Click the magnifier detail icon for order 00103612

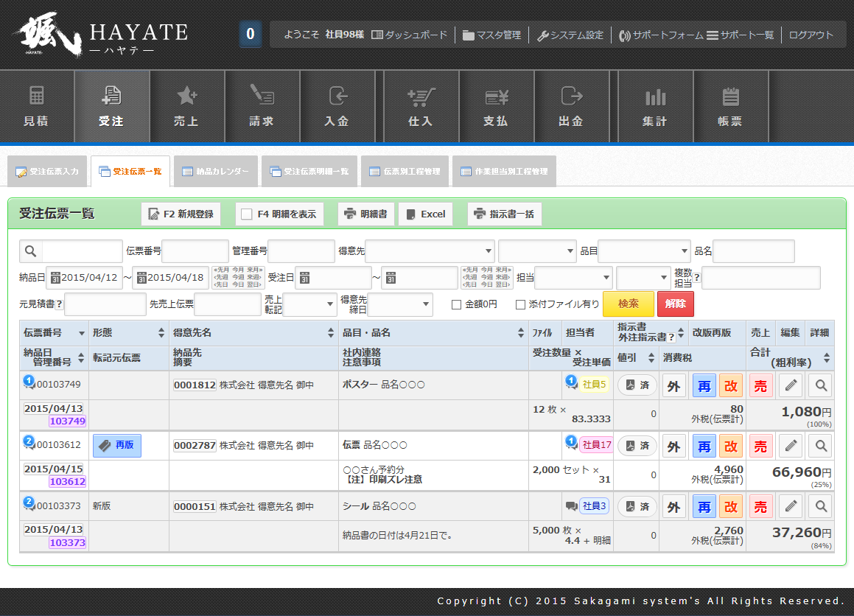820,446
